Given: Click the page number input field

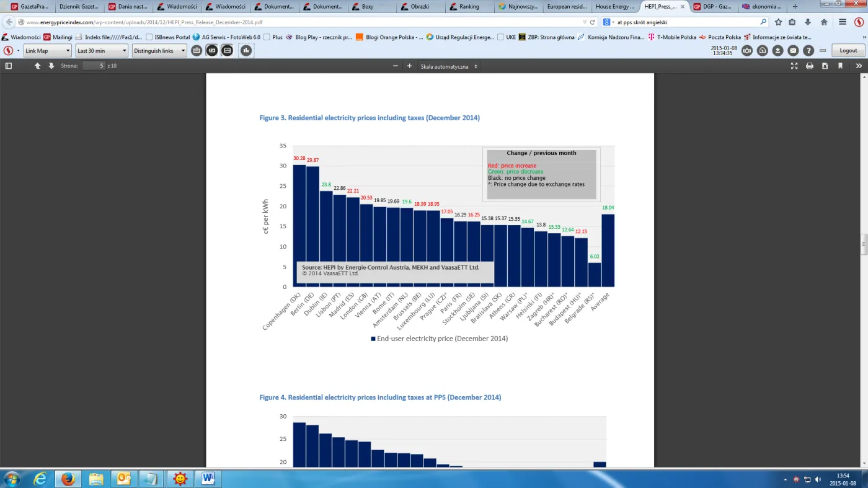Looking at the screenshot, I should click(94, 66).
